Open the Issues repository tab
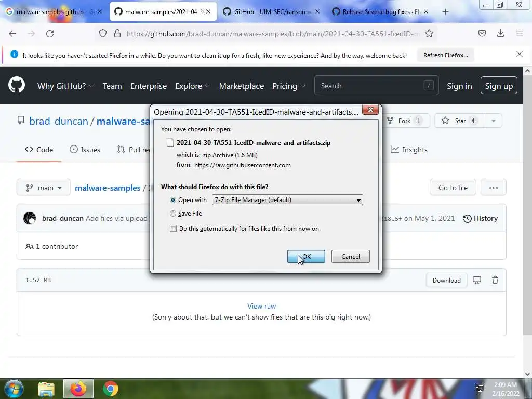This screenshot has width=532, height=399. [x=85, y=150]
